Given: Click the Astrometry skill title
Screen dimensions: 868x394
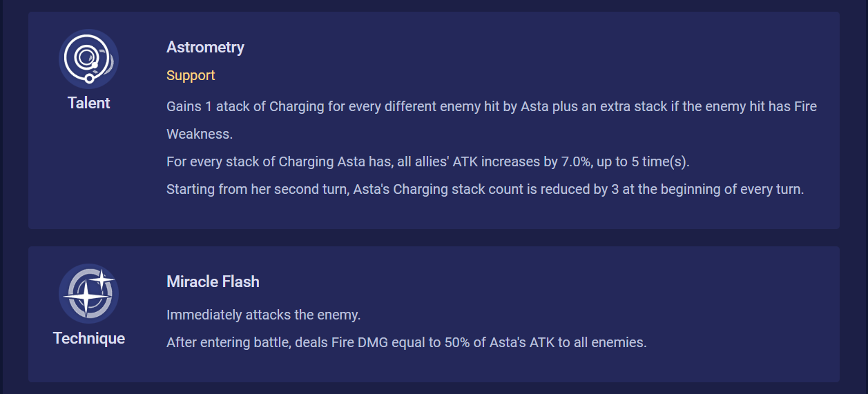Looking at the screenshot, I should click(x=205, y=47).
